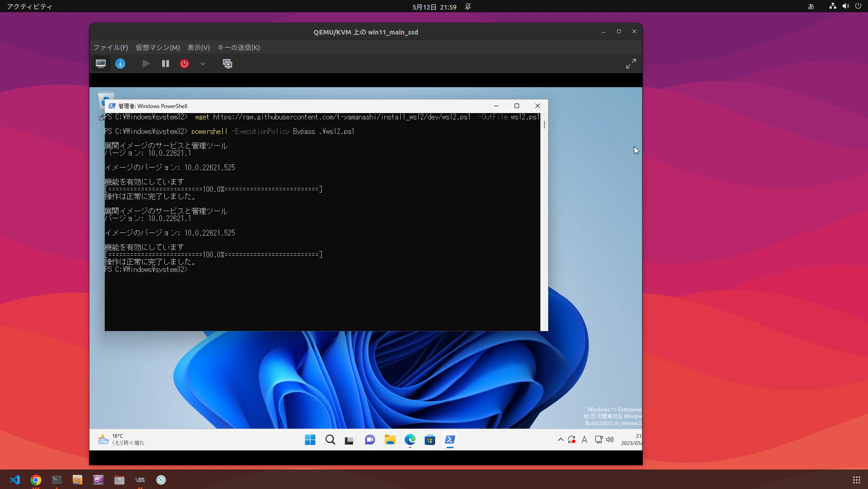
Task: Show all applications grid
Action: [x=857, y=480]
